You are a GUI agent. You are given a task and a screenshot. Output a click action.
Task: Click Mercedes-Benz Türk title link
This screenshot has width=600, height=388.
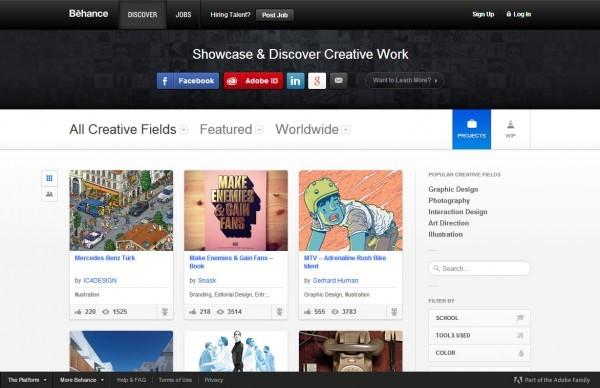[105, 258]
